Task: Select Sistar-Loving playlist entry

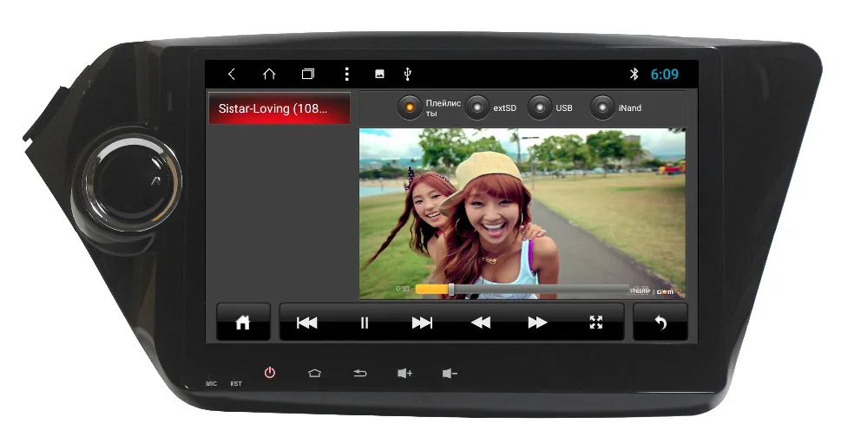Action: [x=279, y=108]
